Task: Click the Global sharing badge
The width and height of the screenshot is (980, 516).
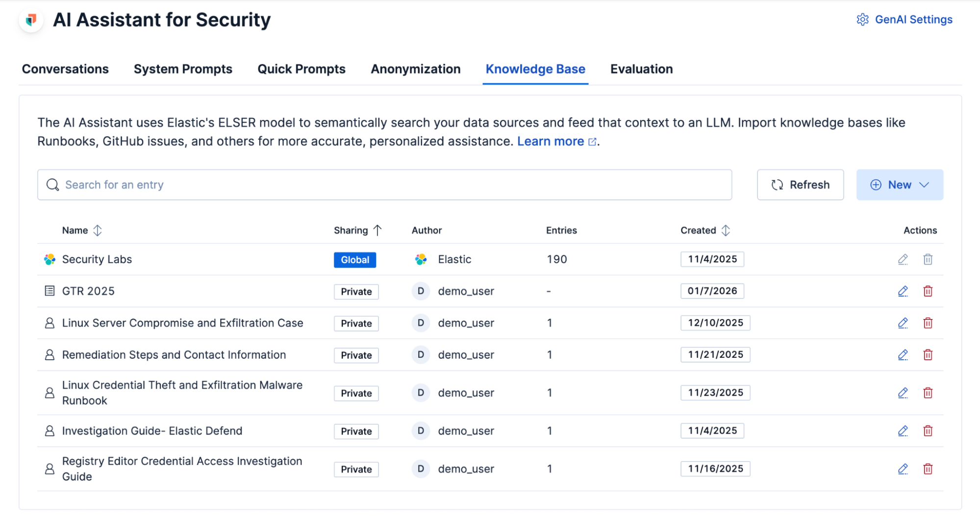Action: point(355,260)
